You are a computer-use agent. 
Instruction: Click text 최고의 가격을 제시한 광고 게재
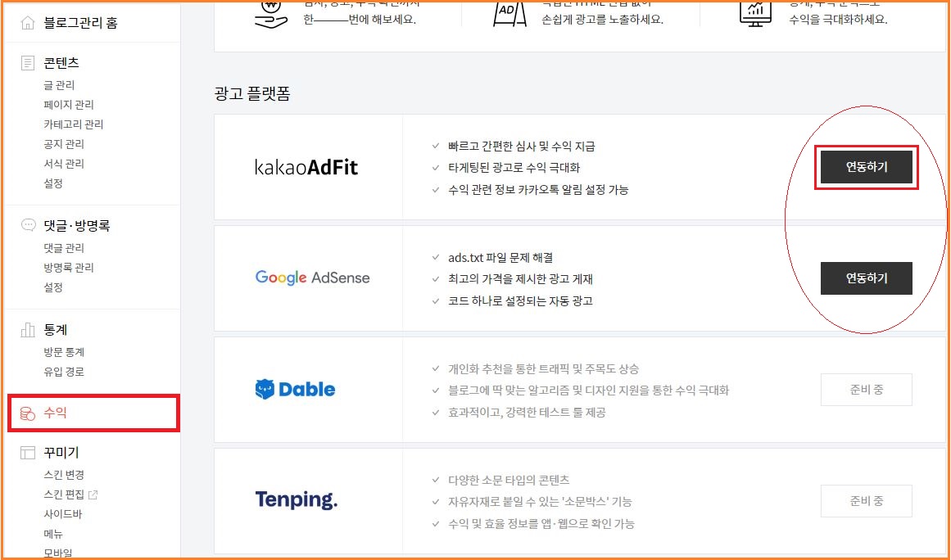pyautogui.click(x=520, y=279)
